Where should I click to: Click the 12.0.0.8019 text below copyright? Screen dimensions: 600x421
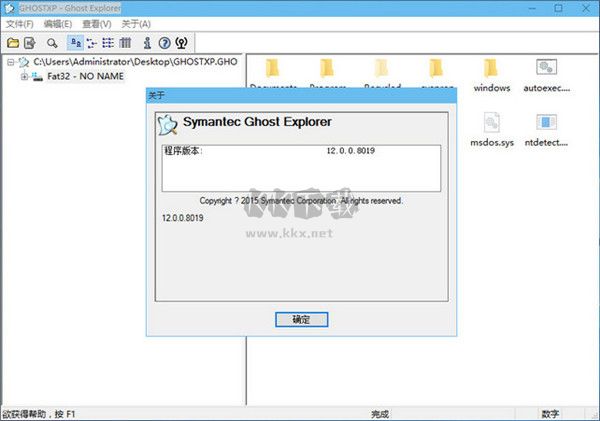tap(183, 218)
